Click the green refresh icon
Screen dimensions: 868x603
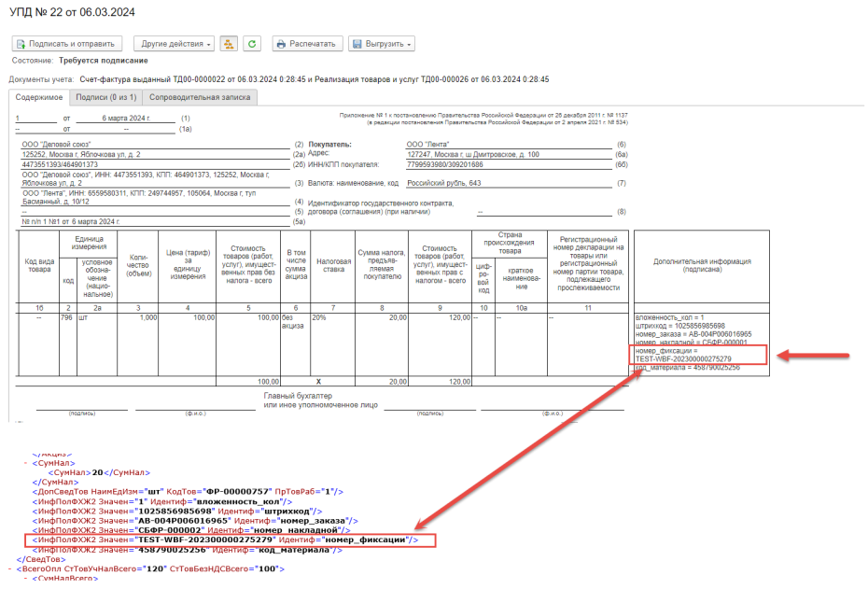pos(252,44)
